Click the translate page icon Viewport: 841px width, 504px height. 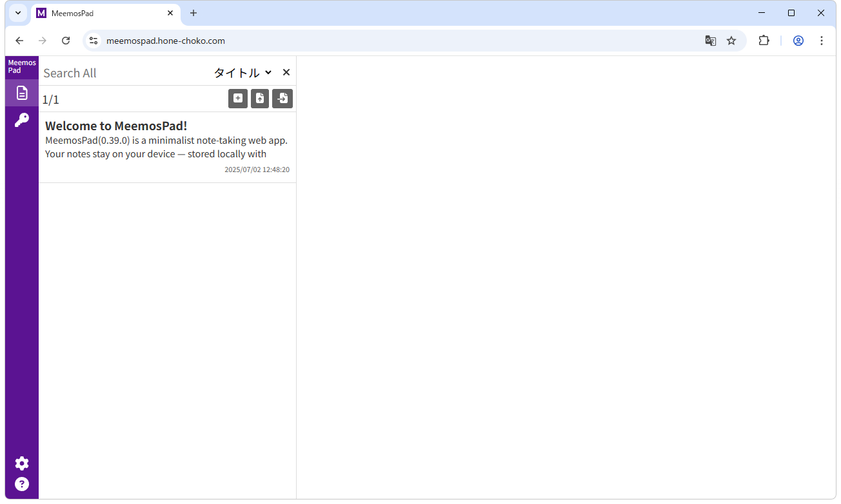point(711,41)
